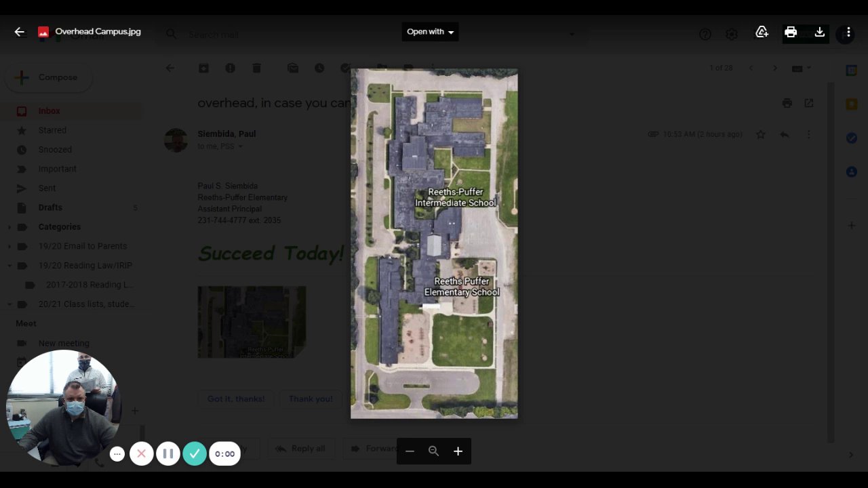Go to the older email arrow

coord(775,68)
